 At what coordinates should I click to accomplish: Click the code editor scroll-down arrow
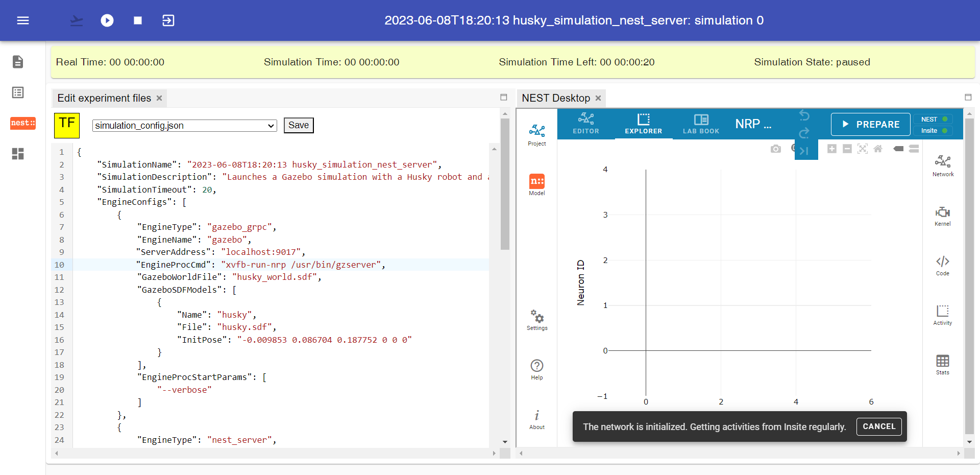point(505,442)
